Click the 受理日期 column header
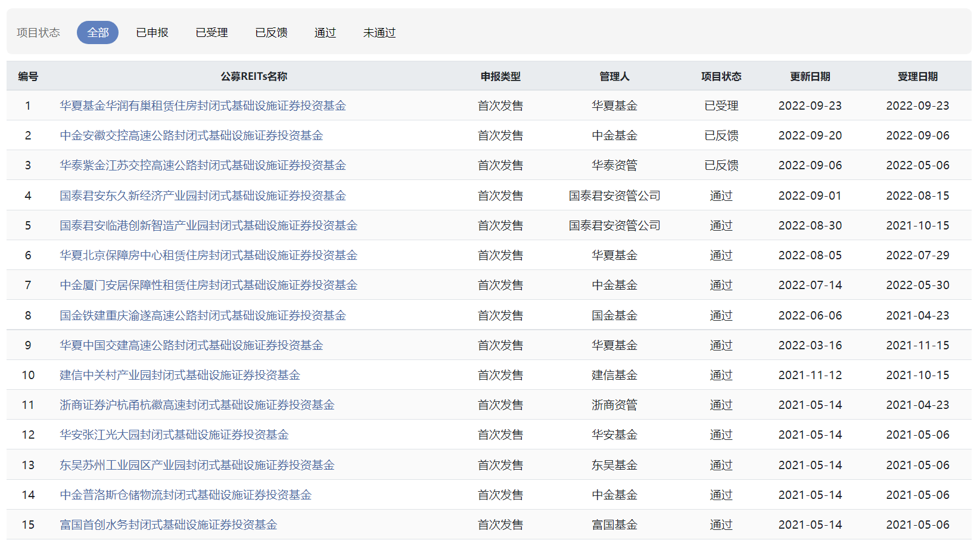 coord(917,76)
